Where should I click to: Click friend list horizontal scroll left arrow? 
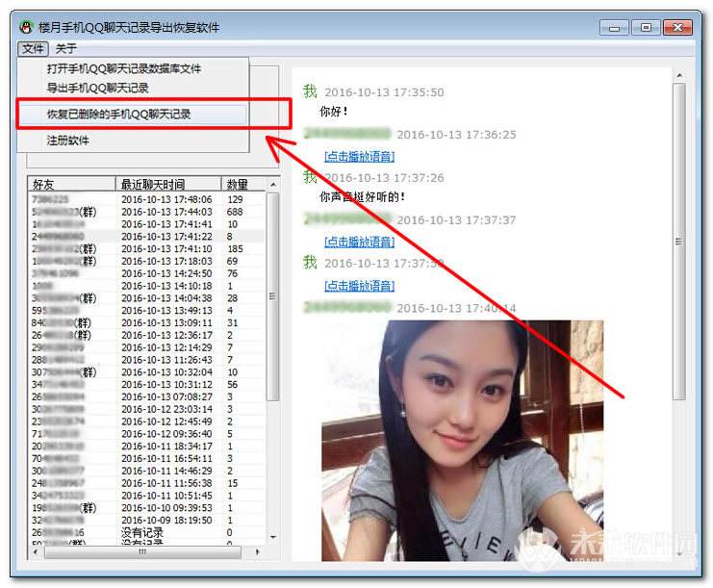[36, 552]
